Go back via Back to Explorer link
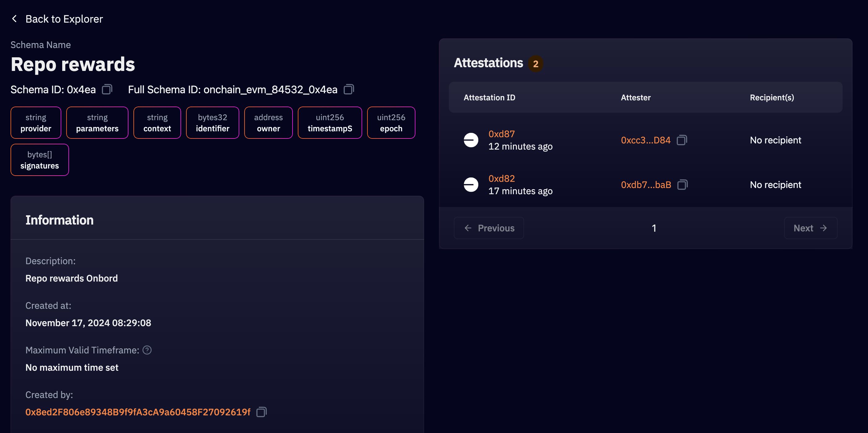The image size is (868, 433). (64, 19)
